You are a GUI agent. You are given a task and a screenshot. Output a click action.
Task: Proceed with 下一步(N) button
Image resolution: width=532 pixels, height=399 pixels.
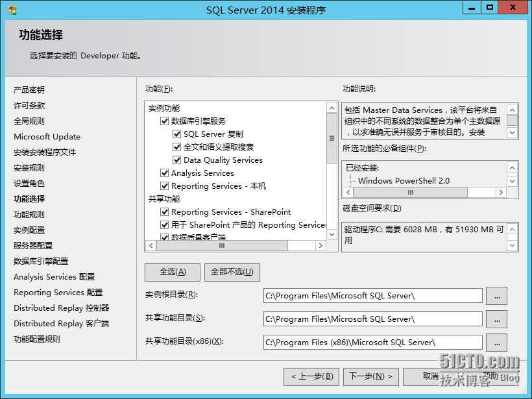pyautogui.click(x=371, y=376)
